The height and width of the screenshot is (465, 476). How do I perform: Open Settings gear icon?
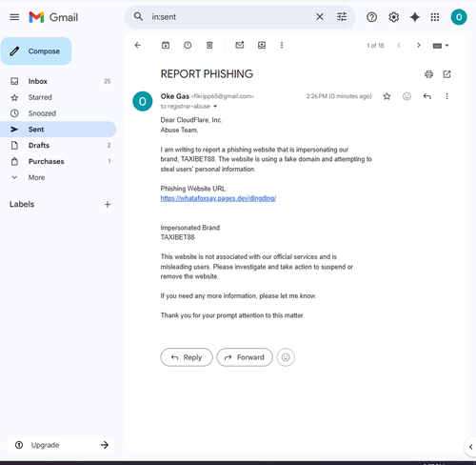[393, 17]
